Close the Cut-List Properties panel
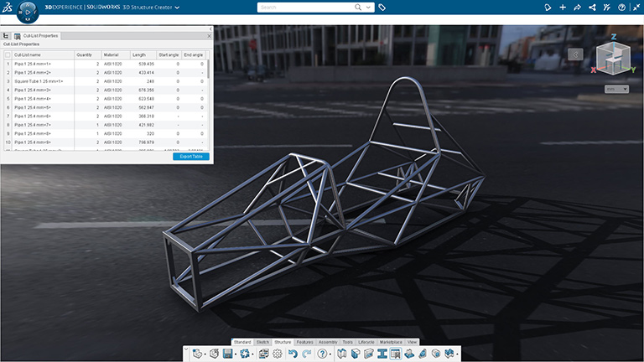This screenshot has height=362, width=644. (208, 37)
